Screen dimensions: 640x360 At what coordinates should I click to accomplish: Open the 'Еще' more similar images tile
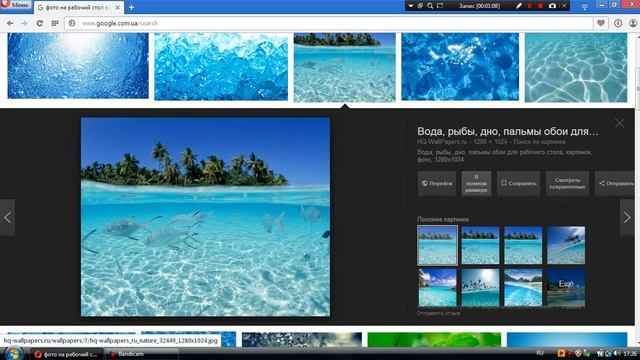point(566,287)
